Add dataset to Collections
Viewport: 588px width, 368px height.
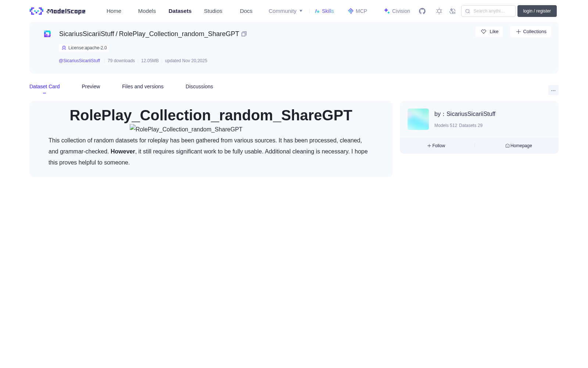[x=531, y=32]
